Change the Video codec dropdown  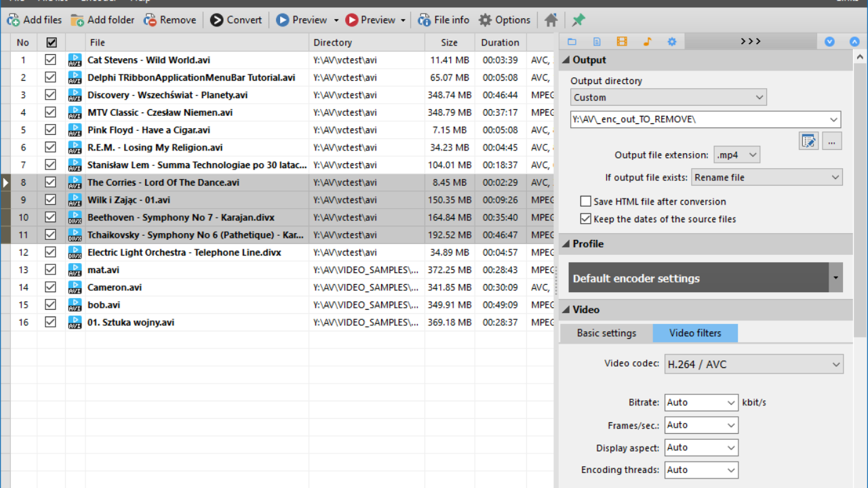(x=753, y=364)
